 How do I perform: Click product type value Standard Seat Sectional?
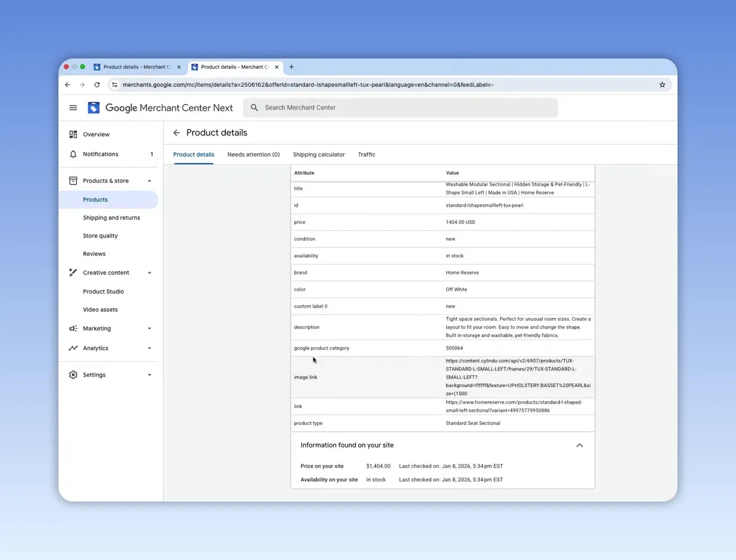coord(473,423)
